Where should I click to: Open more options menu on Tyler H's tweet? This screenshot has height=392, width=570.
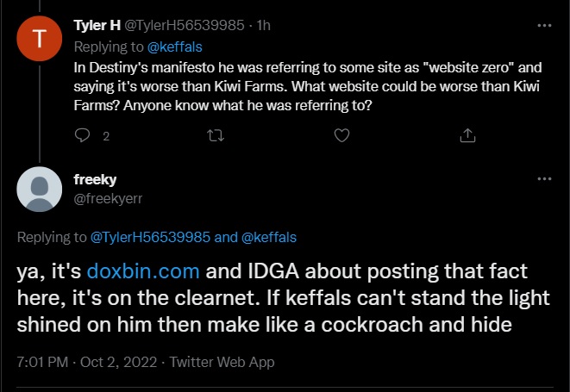tap(544, 26)
